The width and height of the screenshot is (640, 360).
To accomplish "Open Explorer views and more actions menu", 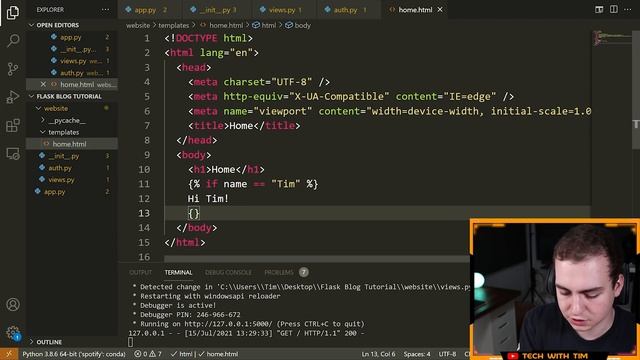I will (105, 9).
